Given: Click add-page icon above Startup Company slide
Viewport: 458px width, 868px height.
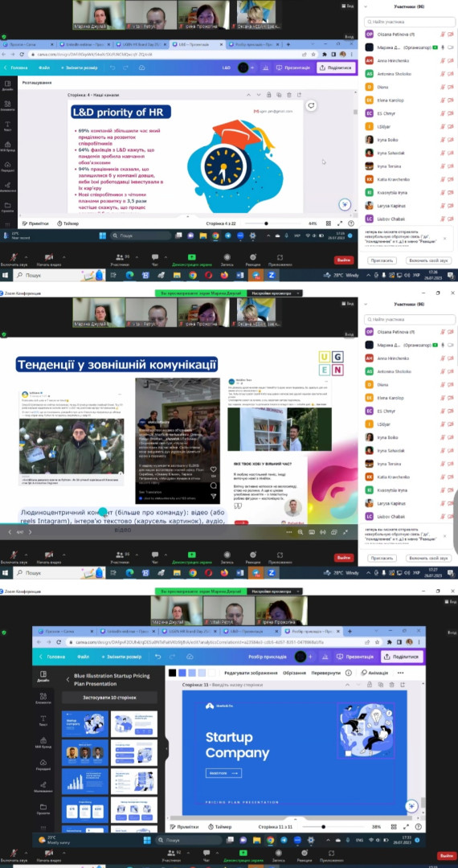Looking at the screenshot, I should pos(402,685).
